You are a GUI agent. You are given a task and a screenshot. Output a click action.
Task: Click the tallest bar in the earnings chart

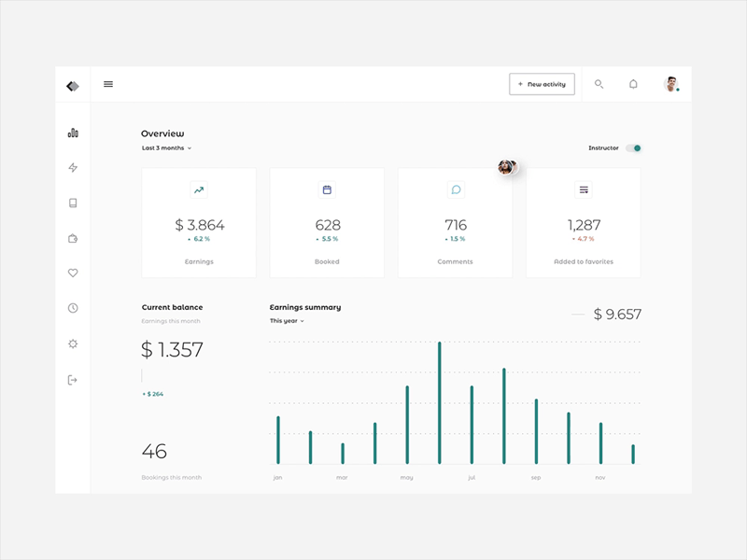pos(440,401)
